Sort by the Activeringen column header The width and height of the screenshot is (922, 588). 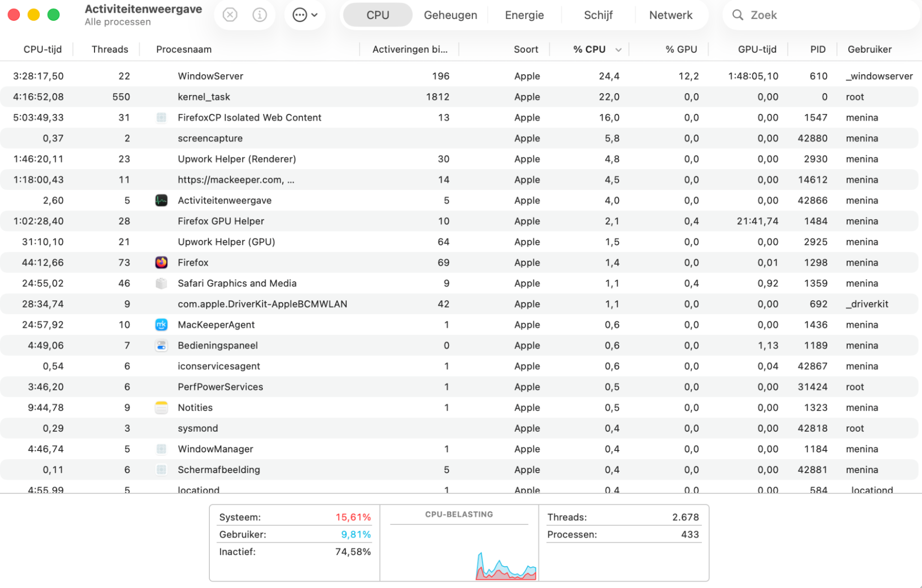410,49
